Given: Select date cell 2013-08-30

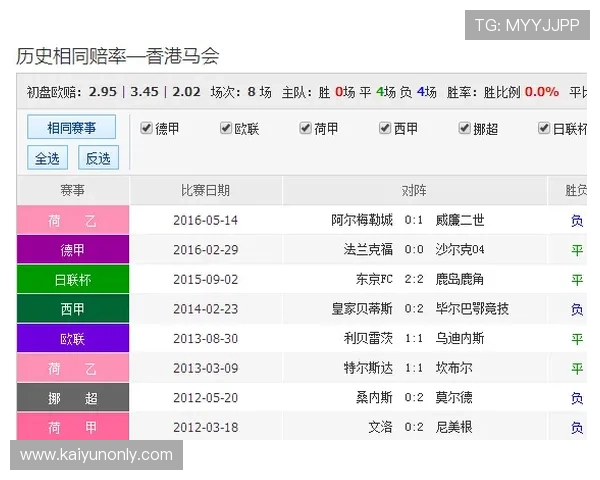Looking at the screenshot, I should [x=205, y=338].
